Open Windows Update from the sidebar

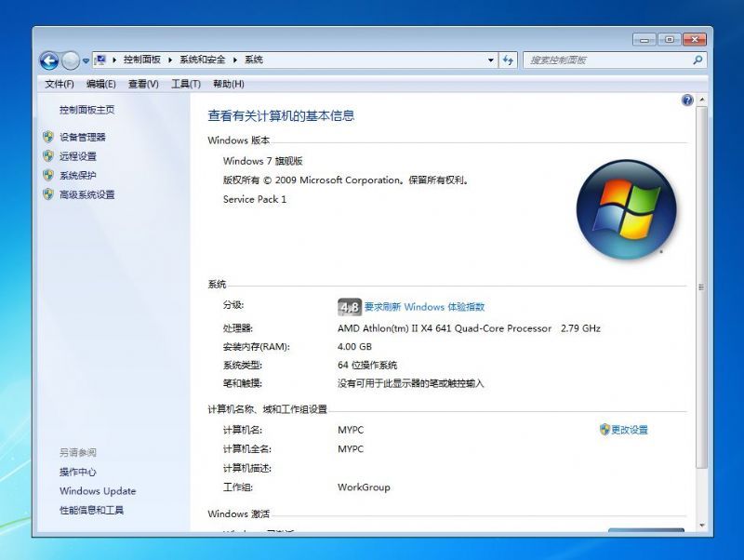pyautogui.click(x=98, y=491)
